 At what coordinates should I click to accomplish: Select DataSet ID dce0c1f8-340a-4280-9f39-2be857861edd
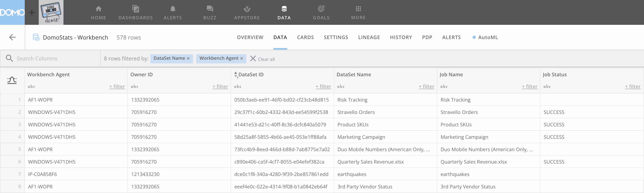282,174
